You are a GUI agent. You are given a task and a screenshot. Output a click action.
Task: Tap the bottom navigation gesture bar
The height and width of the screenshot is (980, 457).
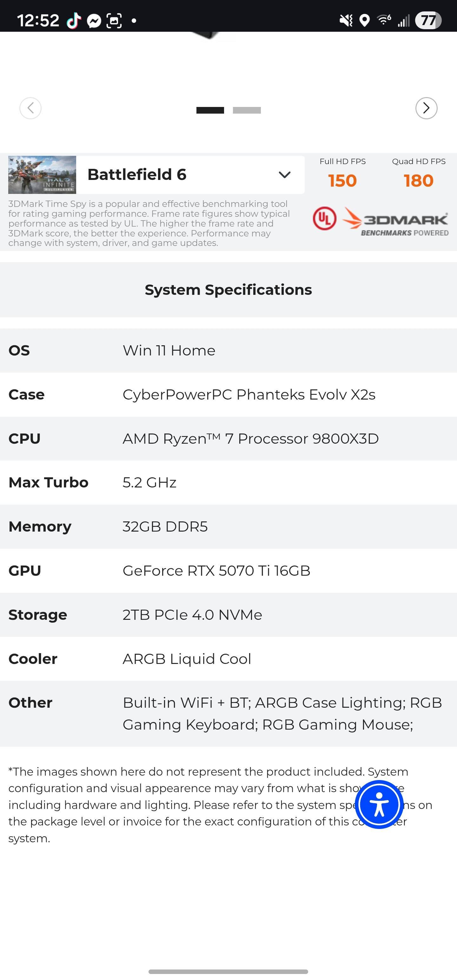click(x=228, y=971)
